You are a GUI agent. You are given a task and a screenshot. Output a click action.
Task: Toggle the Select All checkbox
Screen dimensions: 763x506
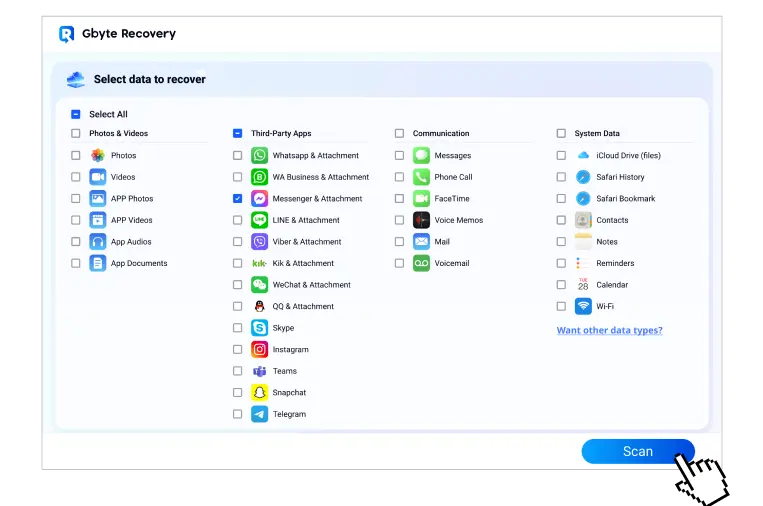[x=75, y=114]
